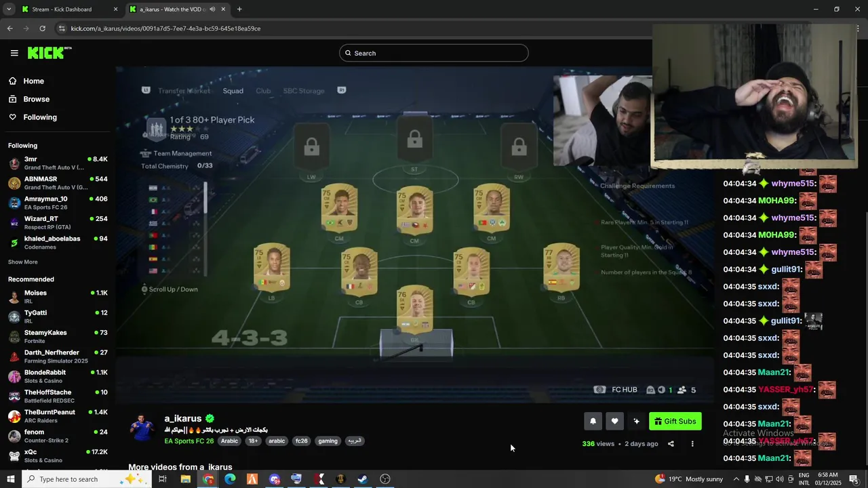This screenshot has height=488, width=868.
Task: Open the Windows Start menu
Action: [x=10, y=479]
